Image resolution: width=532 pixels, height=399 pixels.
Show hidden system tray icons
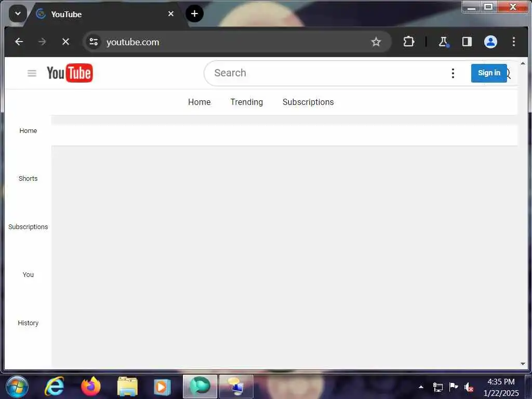pyautogui.click(x=421, y=387)
